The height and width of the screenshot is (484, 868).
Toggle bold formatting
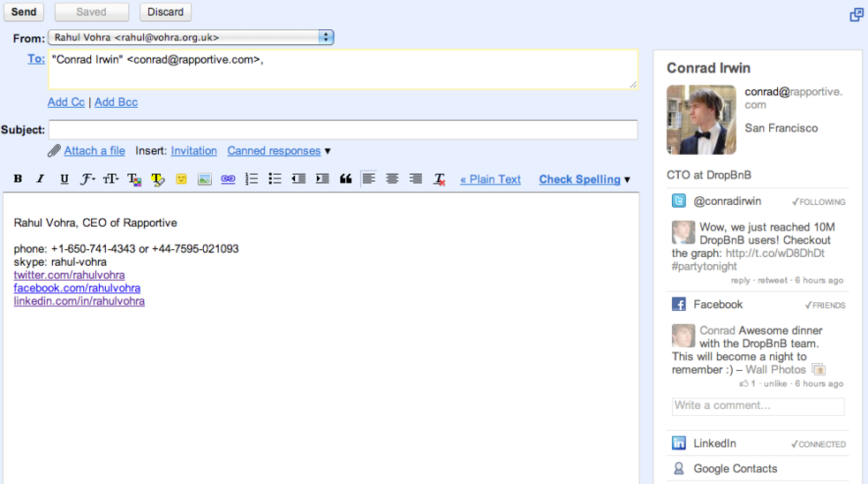click(18, 179)
